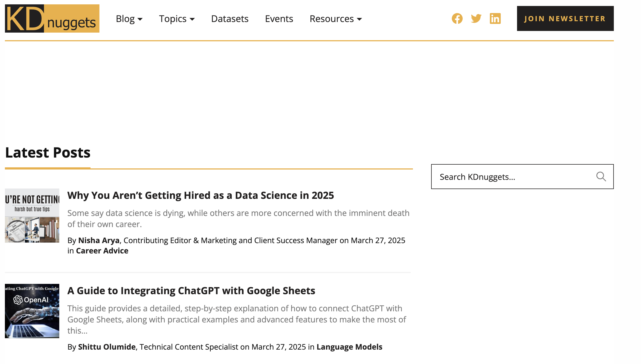Open the Career Advice category link
641x364 pixels.
coord(102,251)
